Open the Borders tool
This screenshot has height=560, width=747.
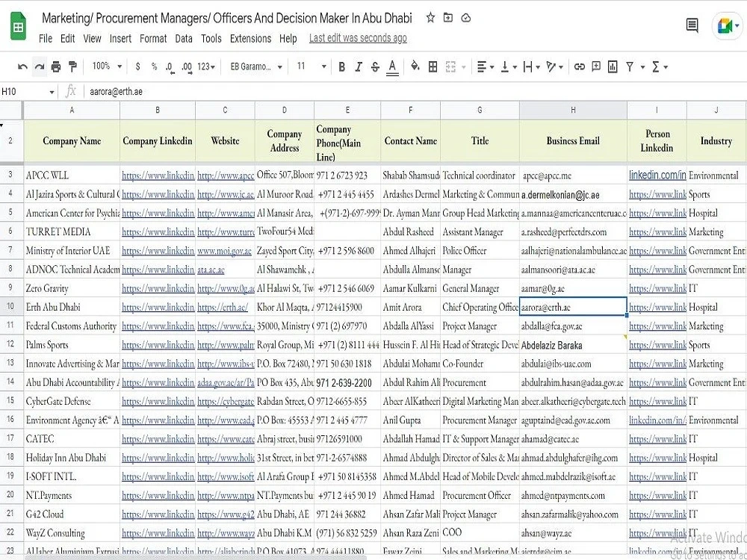[433, 66]
